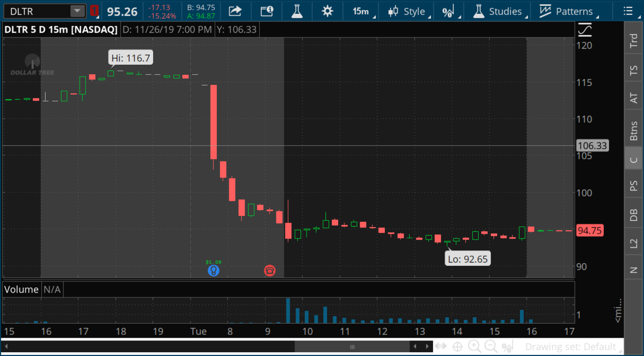Image resolution: width=644 pixels, height=356 pixels.
Task: Open the TS sidebar tab
Action: pos(634,70)
